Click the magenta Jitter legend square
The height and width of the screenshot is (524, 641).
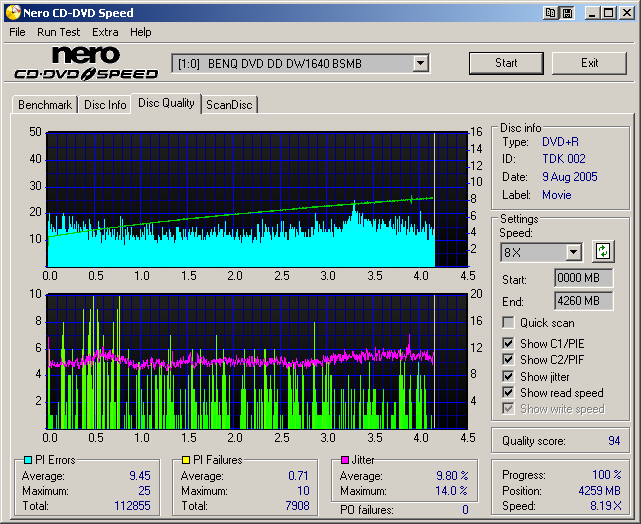click(x=345, y=460)
